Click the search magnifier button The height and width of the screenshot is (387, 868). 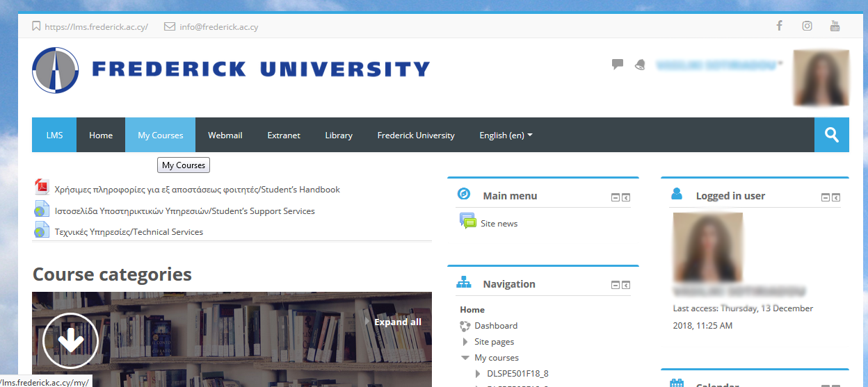pos(832,135)
